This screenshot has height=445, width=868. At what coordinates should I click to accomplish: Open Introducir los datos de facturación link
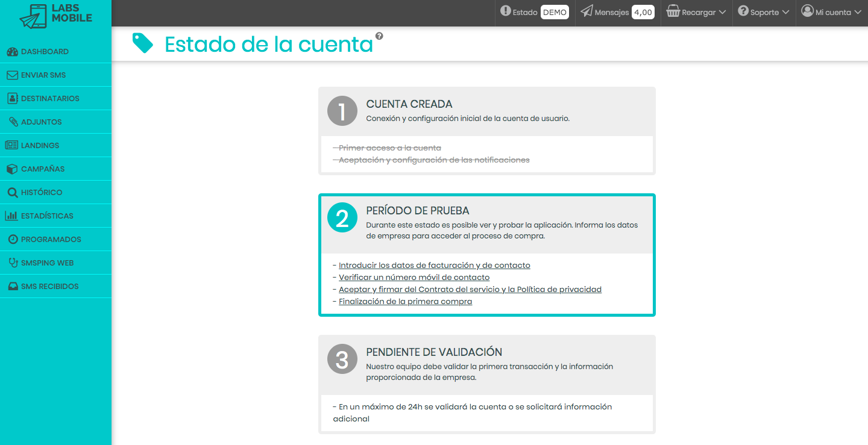[434, 265]
